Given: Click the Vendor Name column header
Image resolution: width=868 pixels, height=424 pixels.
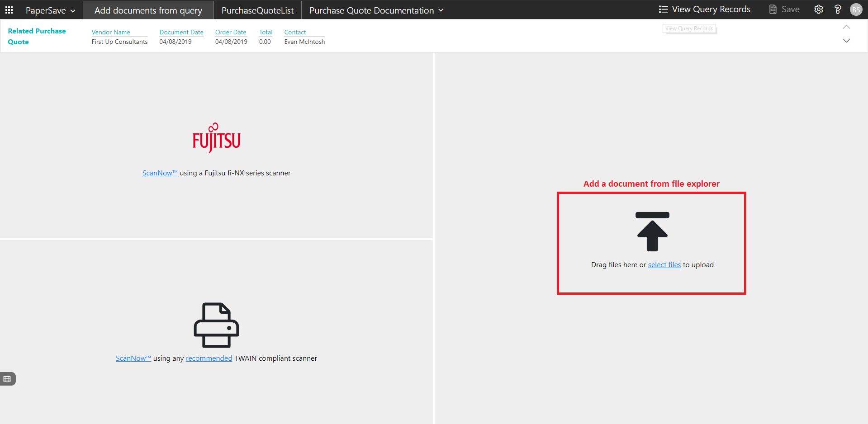Looking at the screenshot, I should click(x=111, y=32).
